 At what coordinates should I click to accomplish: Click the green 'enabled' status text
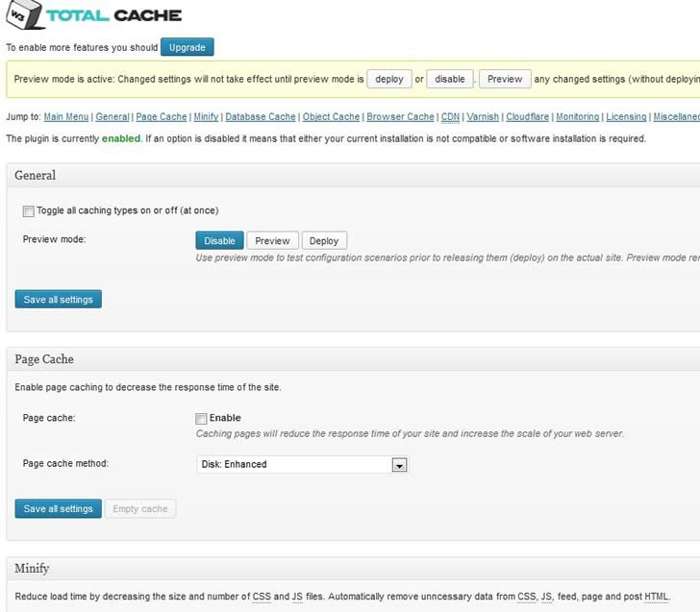121,138
